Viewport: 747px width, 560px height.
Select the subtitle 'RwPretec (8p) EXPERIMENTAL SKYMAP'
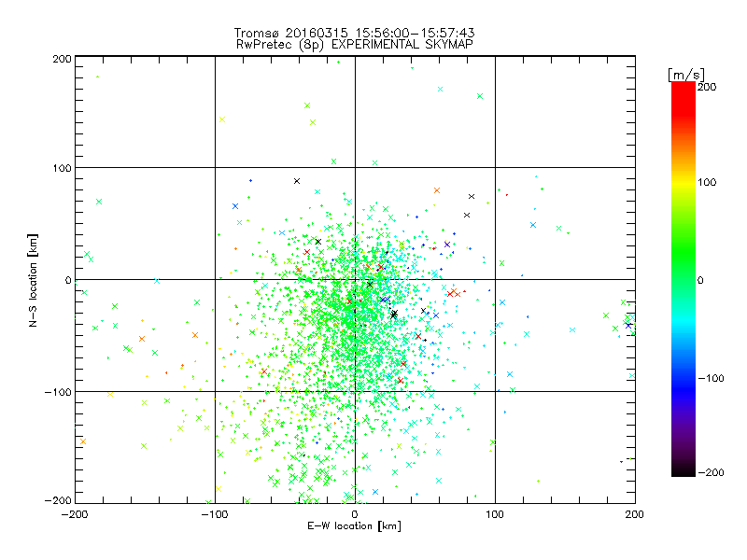[354, 44]
